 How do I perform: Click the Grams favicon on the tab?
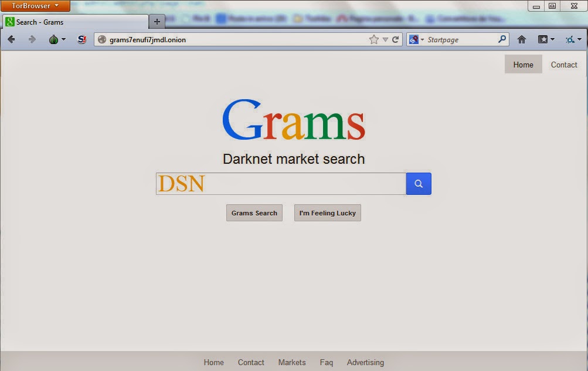click(10, 22)
